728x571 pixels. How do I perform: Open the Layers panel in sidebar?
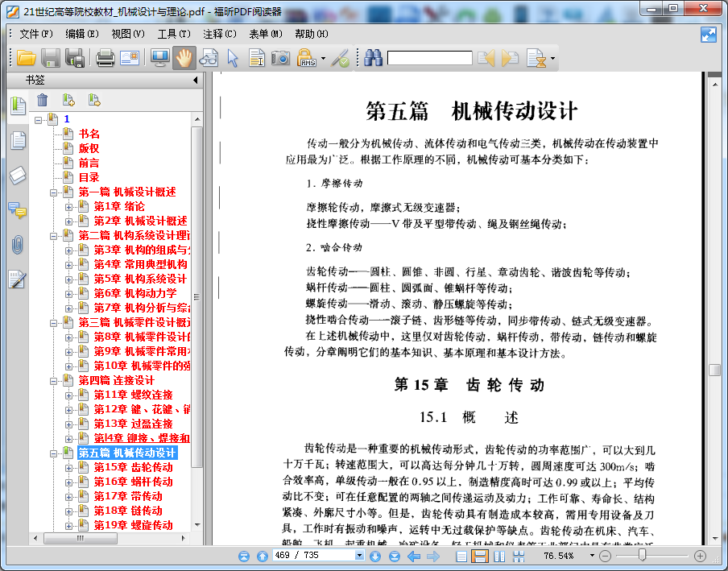[x=18, y=175]
